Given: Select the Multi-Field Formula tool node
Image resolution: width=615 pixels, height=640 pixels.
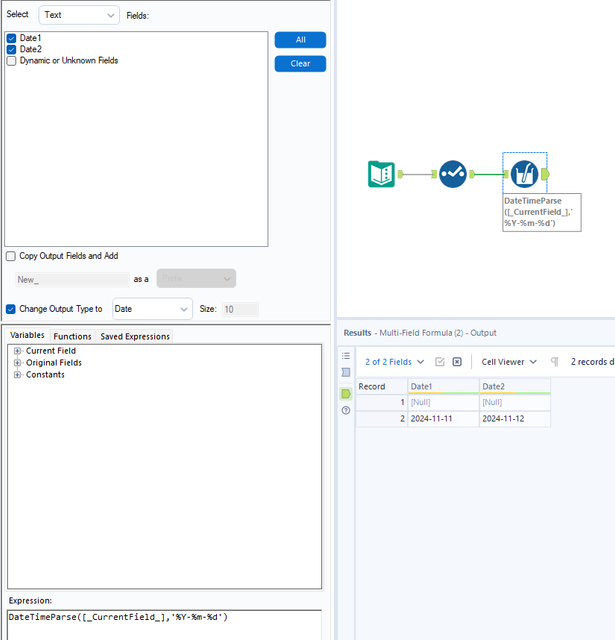Looking at the screenshot, I should click(x=524, y=174).
